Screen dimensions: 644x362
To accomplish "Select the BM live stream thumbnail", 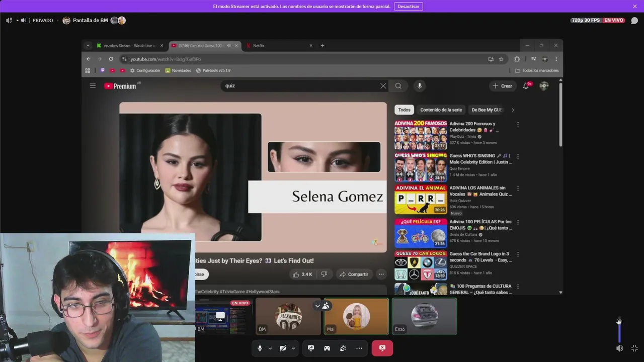I will [x=223, y=316].
